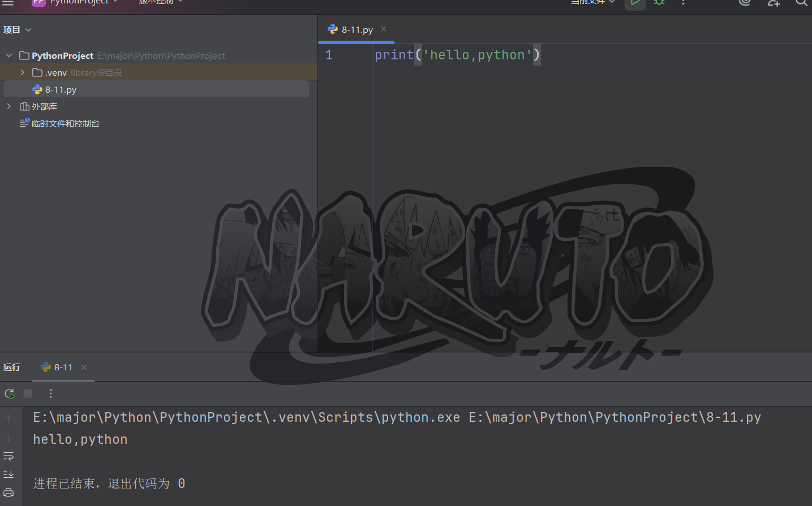This screenshot has height=506, width=812.
Task: Open the hamburger main menu
Action: pyautogui.click(x=8, y=3)
